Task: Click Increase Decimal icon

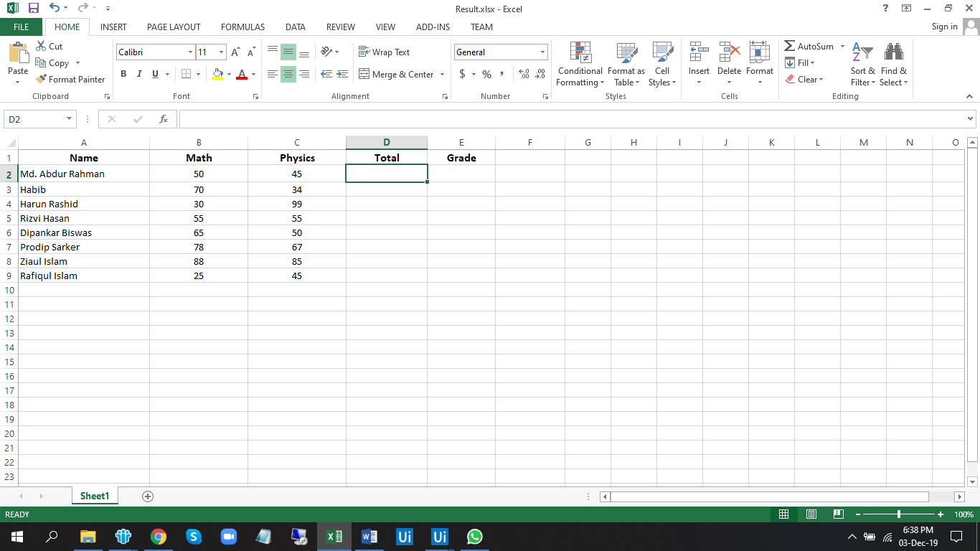Action: click(x=523, y=74)
